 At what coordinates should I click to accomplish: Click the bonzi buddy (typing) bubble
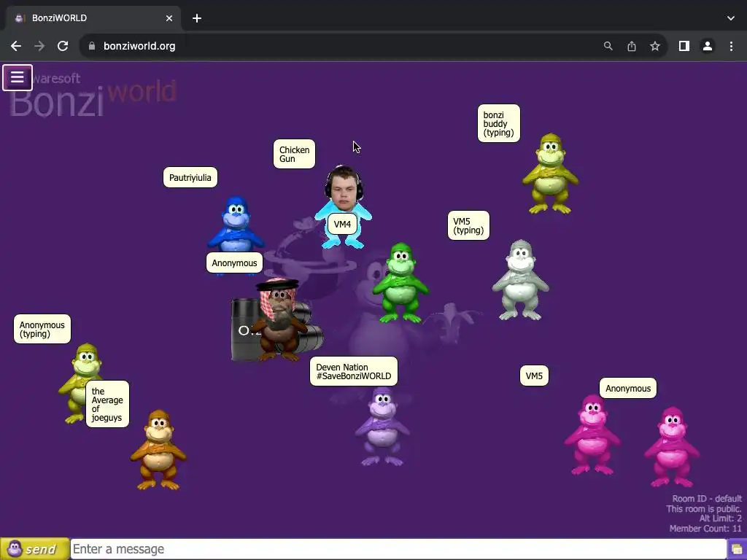coord(499,123)
